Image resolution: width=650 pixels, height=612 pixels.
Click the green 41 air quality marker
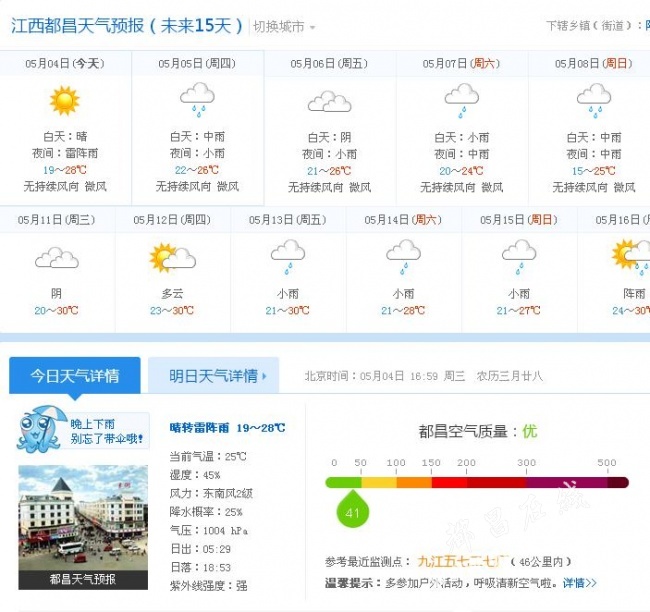click(x=352, y=509)
